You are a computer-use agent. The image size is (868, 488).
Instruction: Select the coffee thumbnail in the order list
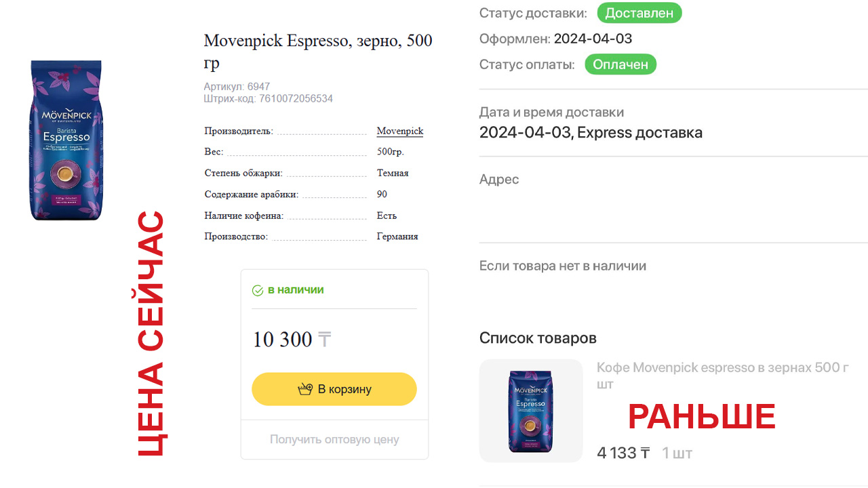531,411
